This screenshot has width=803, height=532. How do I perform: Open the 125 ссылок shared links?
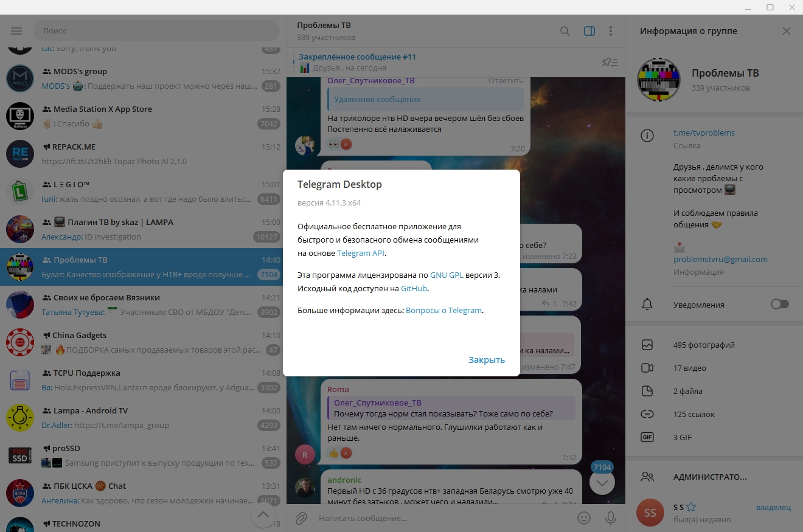click(714, 414)
